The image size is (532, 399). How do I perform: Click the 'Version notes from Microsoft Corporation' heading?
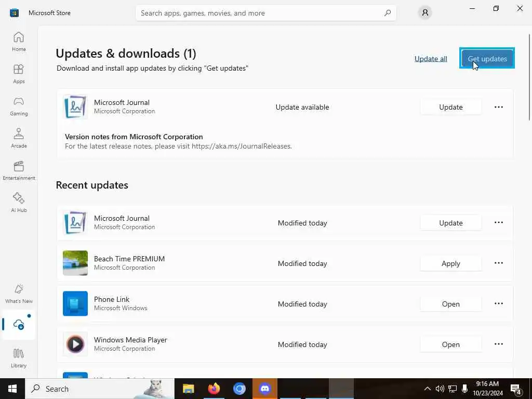(x=134, y=137)
